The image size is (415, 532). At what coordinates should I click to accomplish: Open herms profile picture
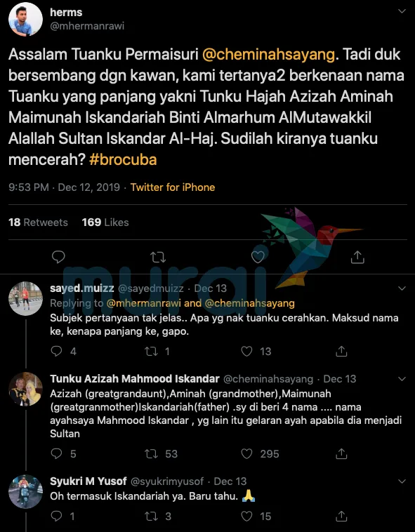(x=25, y=19)
